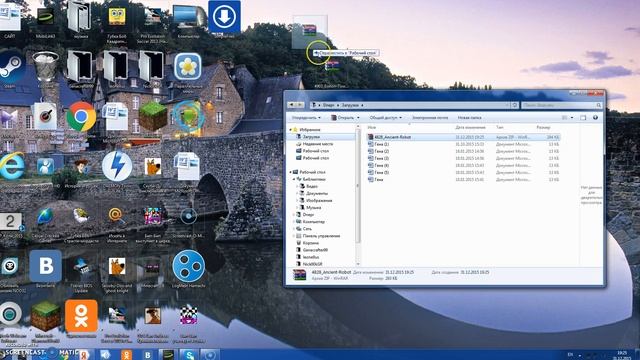This screenshot has width=640, height=360.
Task: Open the large VKontakte desktop icon
Action: (x=45, y=266)
